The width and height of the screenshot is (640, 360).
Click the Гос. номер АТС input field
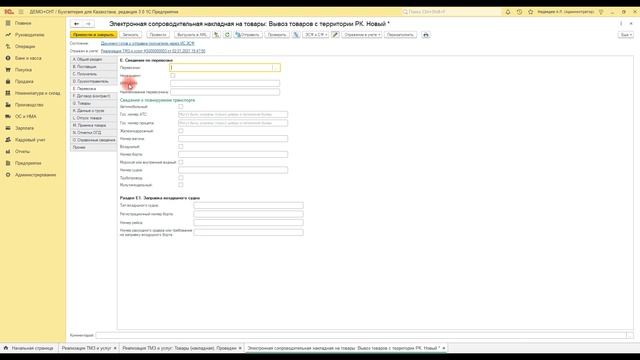(233, 115)
